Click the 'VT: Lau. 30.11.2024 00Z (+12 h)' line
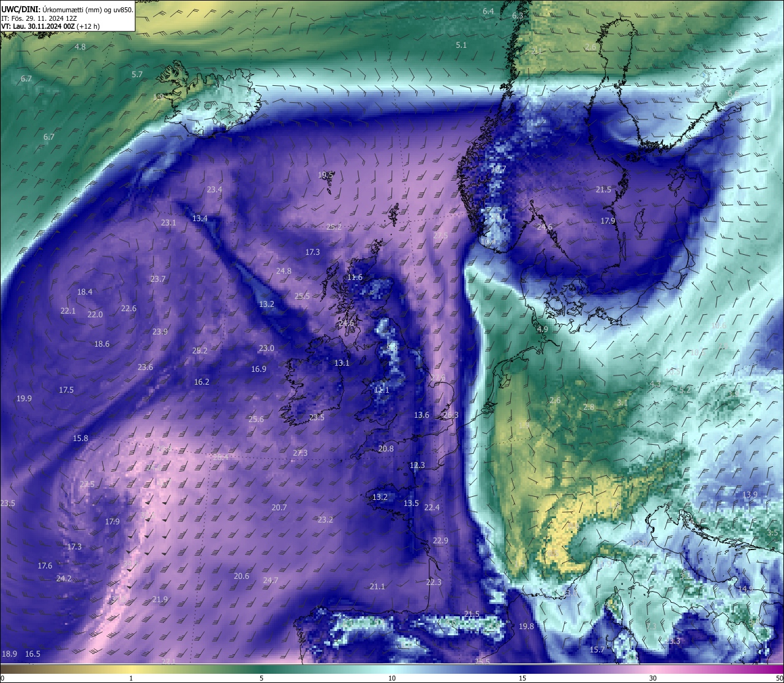The height and width of the screenshot is (683, 784). point(51,26)
